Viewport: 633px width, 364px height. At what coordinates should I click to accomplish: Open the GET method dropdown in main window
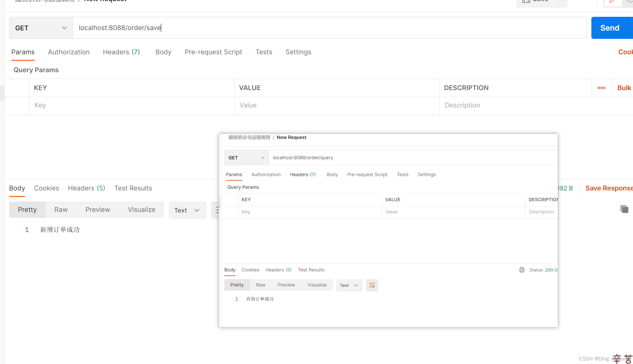click(41, 28)
